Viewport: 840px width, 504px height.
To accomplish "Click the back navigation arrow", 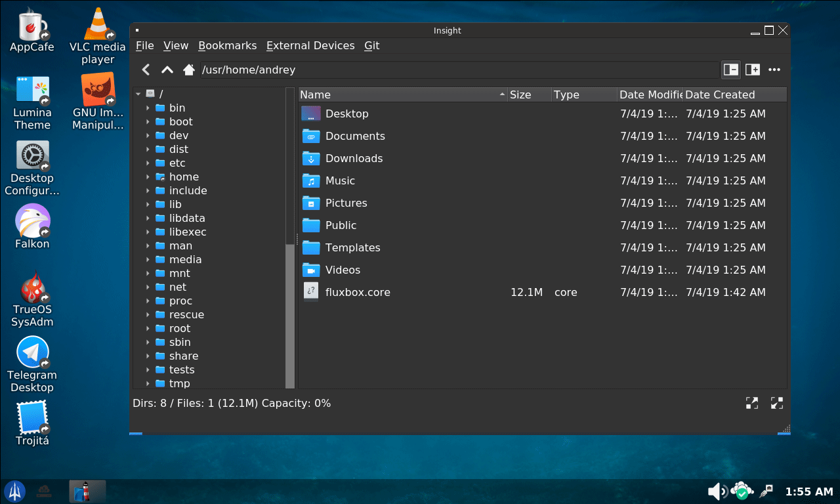I will point(146,70).
